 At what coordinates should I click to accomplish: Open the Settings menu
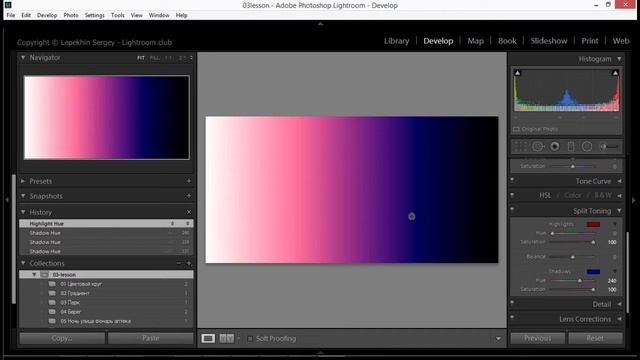pyautogui.click(x=95, y=15)
